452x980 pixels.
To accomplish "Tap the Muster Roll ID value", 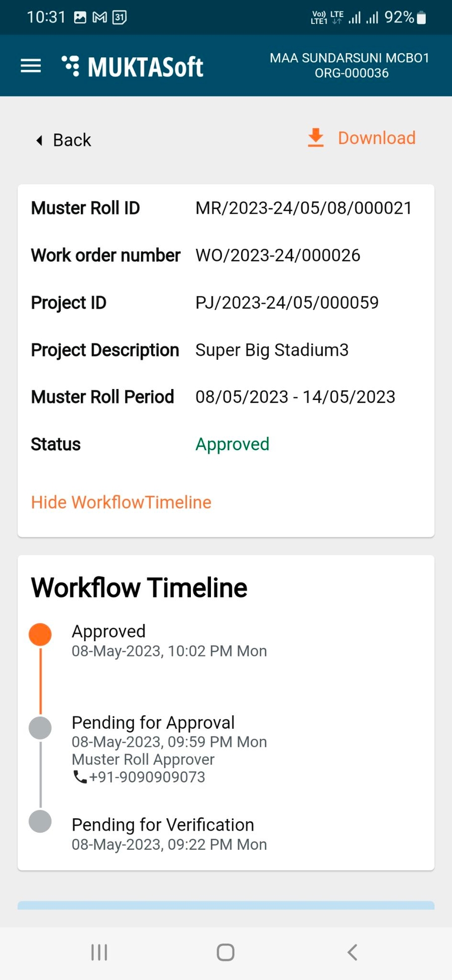I will [303, 208].
